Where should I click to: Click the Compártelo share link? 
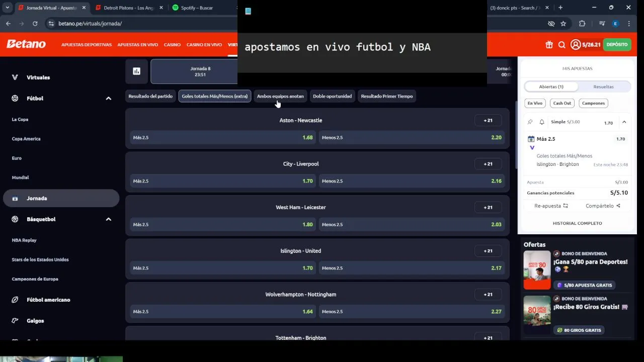point(603,206)
